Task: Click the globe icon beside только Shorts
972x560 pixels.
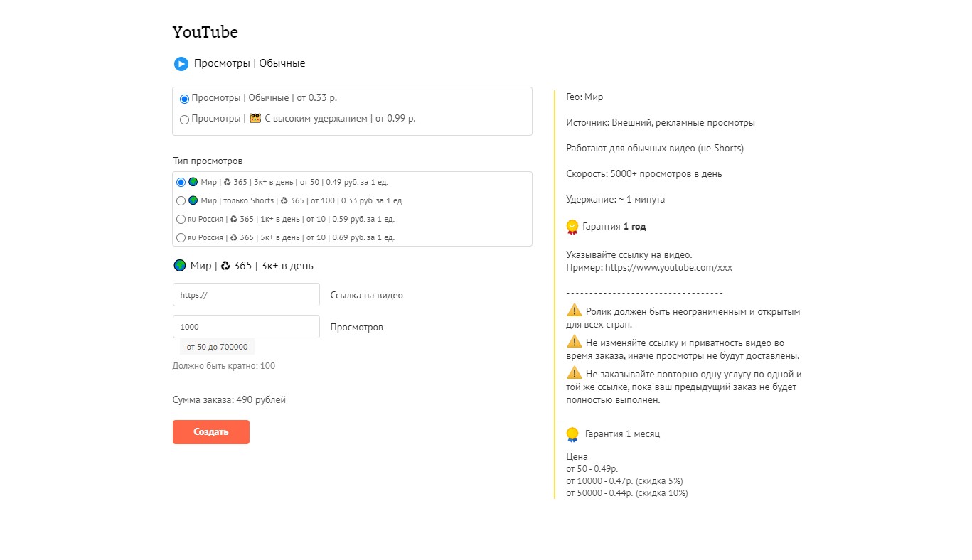Action: tap(193, 200)
